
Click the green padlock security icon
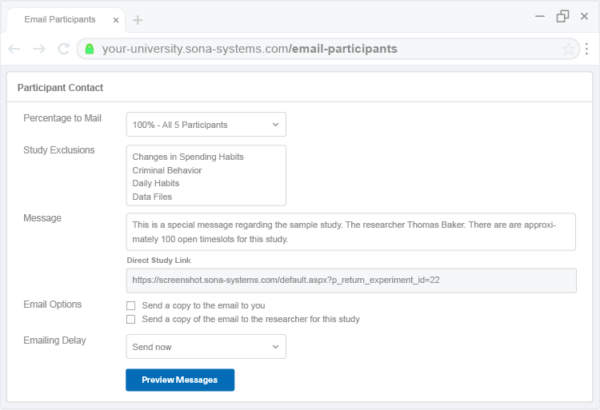[90, 48]
